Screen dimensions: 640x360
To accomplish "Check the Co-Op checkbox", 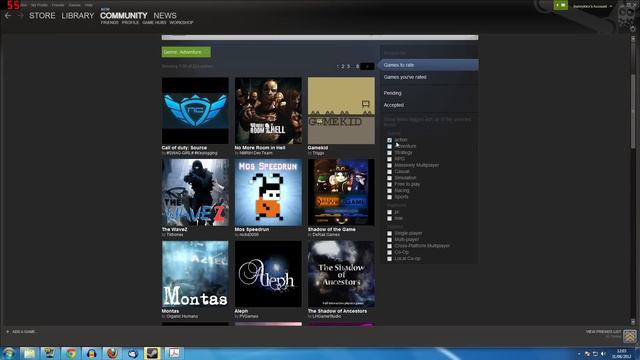I will (389, 252).
